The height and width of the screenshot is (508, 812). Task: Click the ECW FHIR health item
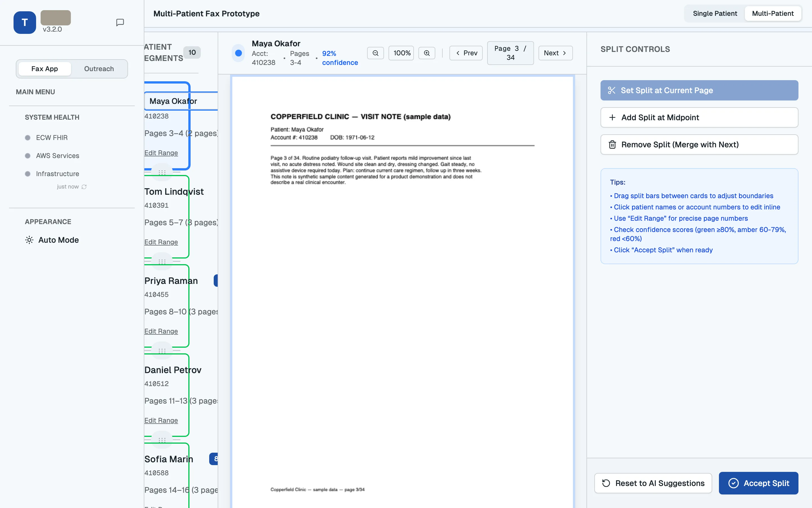click(x=52, y=138)
